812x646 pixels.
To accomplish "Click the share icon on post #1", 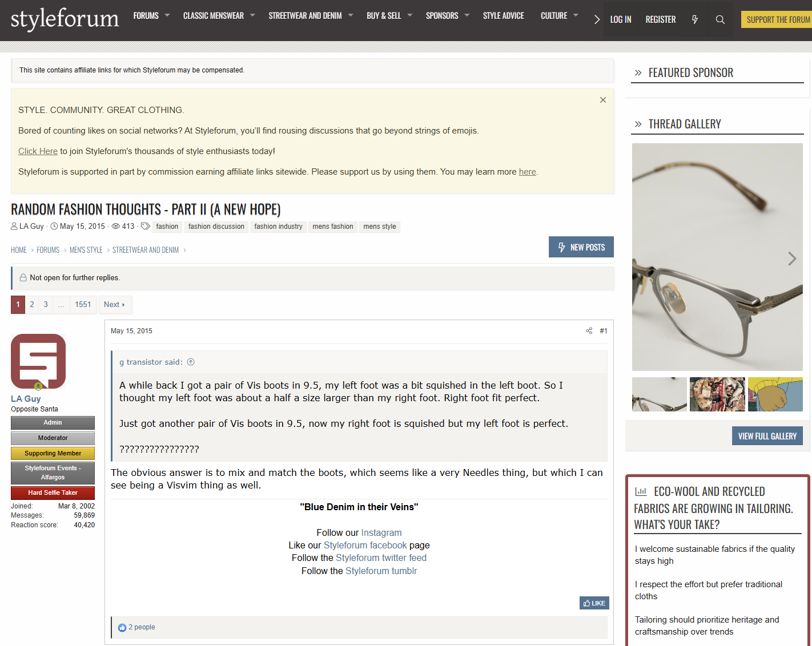I will [x=589, y=331].
